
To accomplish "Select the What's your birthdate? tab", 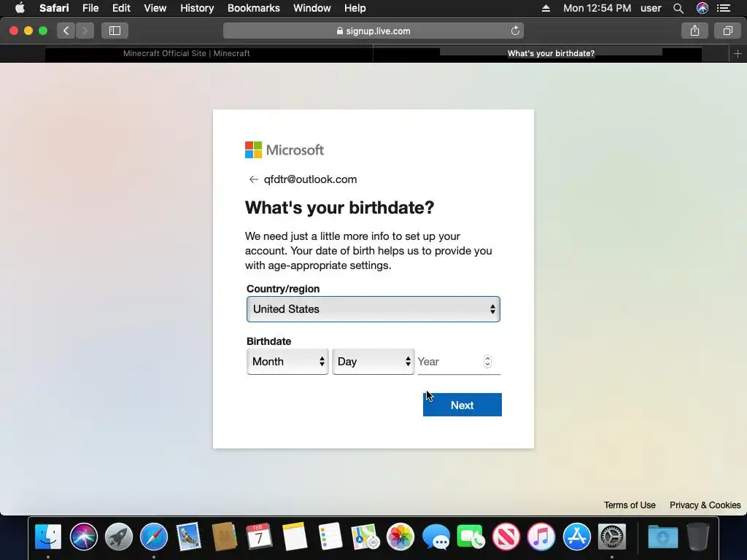I will (551, 54).
